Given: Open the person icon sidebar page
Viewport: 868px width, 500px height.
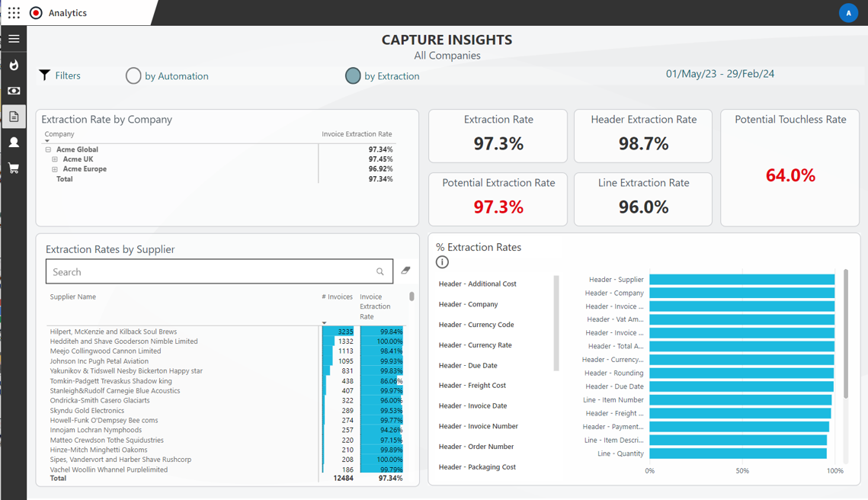Looking at the screenshot, I should 14,143.
